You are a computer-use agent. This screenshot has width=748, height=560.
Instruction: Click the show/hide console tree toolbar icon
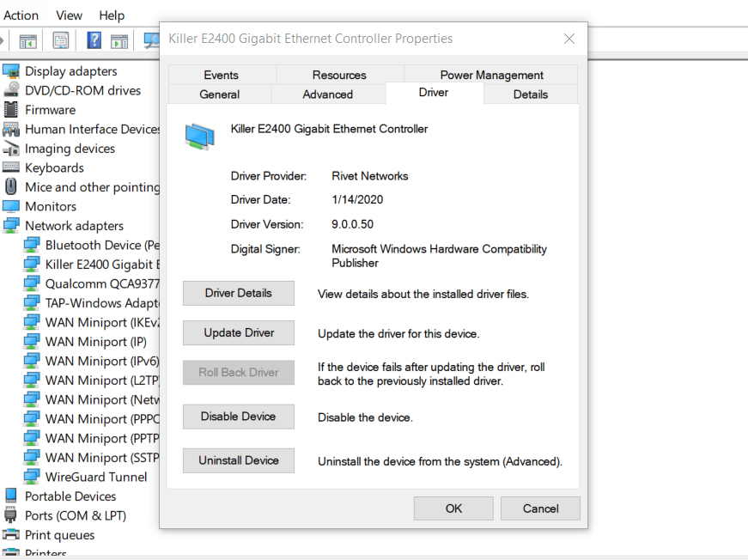27,41
